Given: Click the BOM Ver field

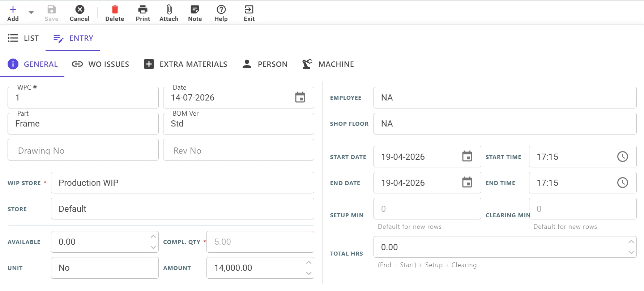Looking at the screenshot, I should [x=239, y=124].
